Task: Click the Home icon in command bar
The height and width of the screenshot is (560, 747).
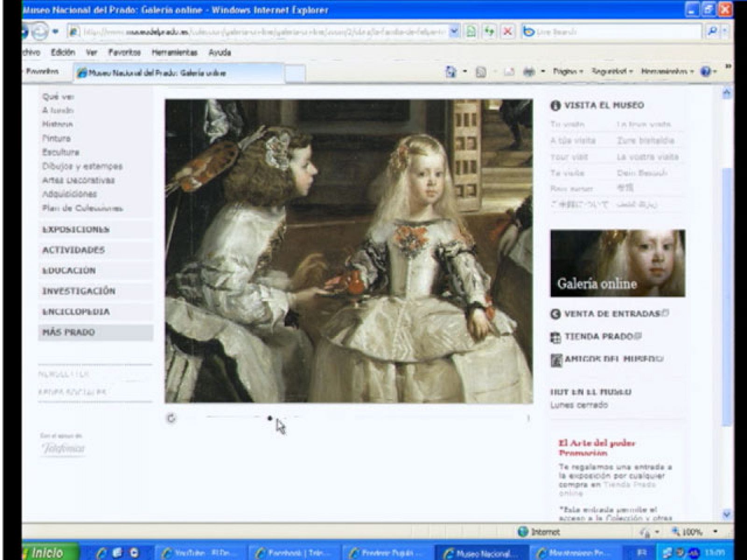Action: (451, 72)
